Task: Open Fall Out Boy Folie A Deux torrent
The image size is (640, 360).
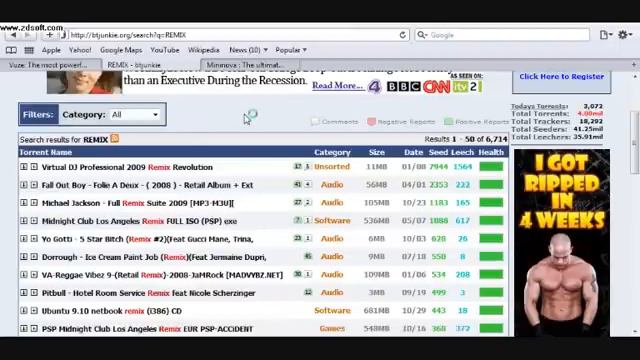Action: click(x=147, y=185)
